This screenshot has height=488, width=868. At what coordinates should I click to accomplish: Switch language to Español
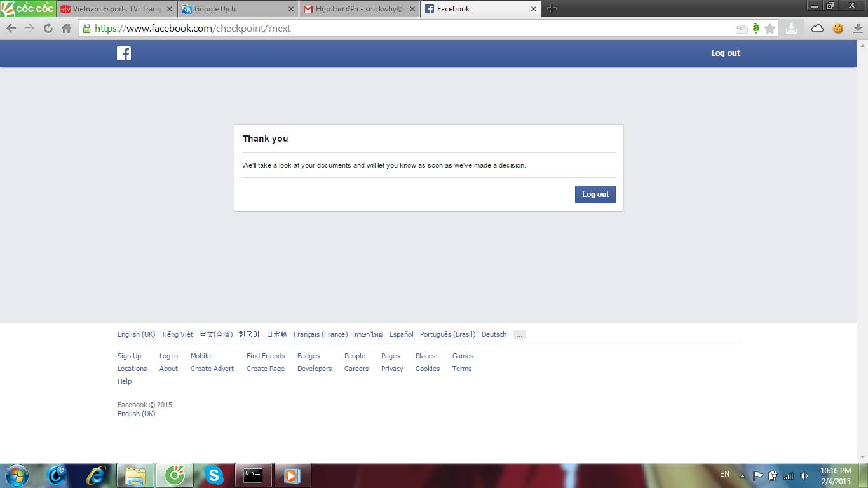pos(402,334)
